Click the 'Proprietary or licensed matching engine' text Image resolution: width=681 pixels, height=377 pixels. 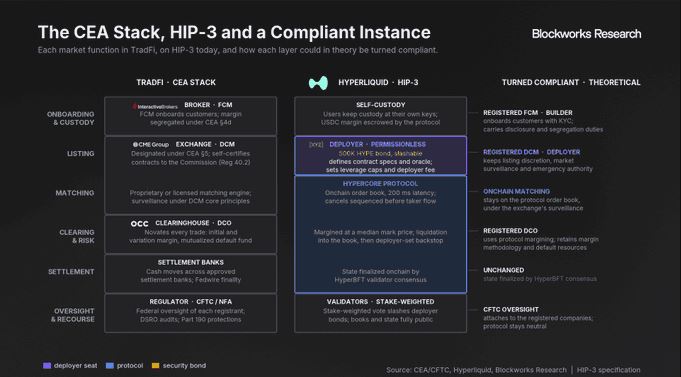[190, 193]
